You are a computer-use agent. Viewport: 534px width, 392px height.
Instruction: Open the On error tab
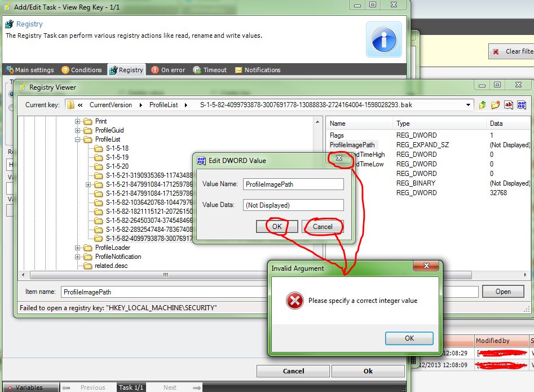[168, 70]
